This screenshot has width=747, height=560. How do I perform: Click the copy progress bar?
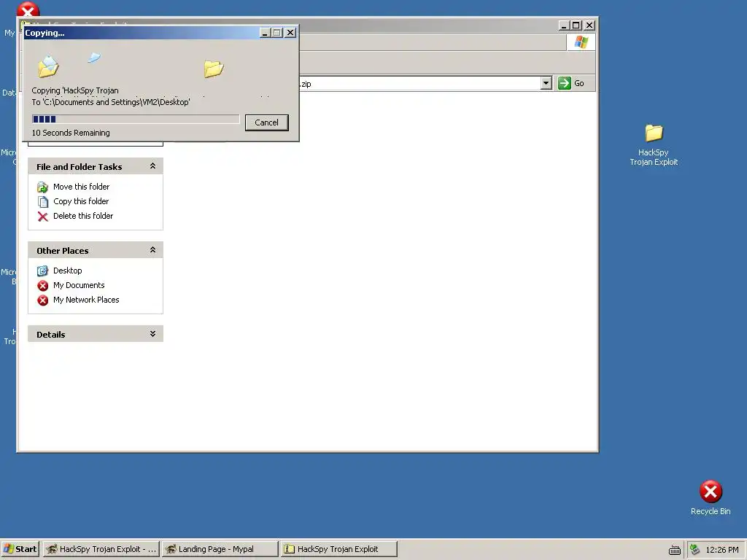coord(136,119)
